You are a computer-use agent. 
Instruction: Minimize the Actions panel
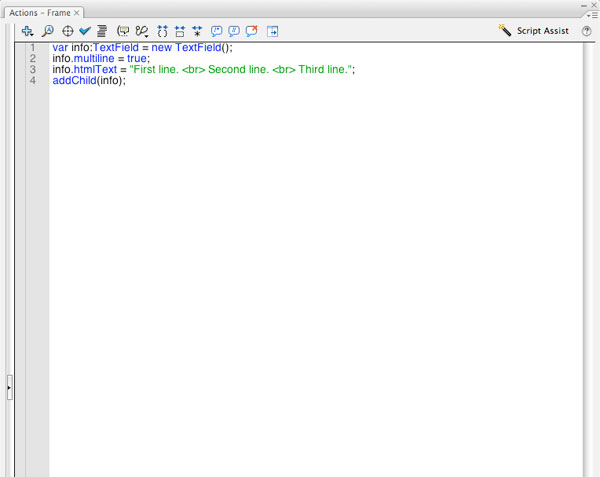point(584,5)
